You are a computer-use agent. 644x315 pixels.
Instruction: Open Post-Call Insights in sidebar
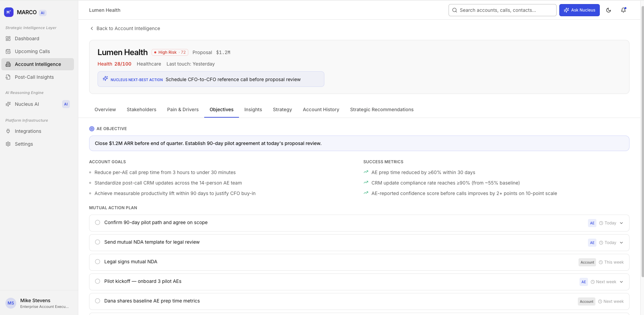coord(37,77)
